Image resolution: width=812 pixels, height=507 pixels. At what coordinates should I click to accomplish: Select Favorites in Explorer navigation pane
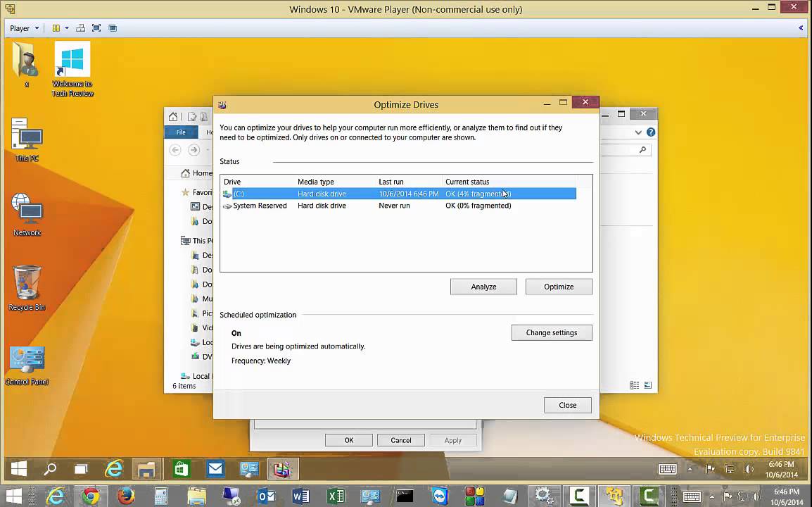(197, 192)
